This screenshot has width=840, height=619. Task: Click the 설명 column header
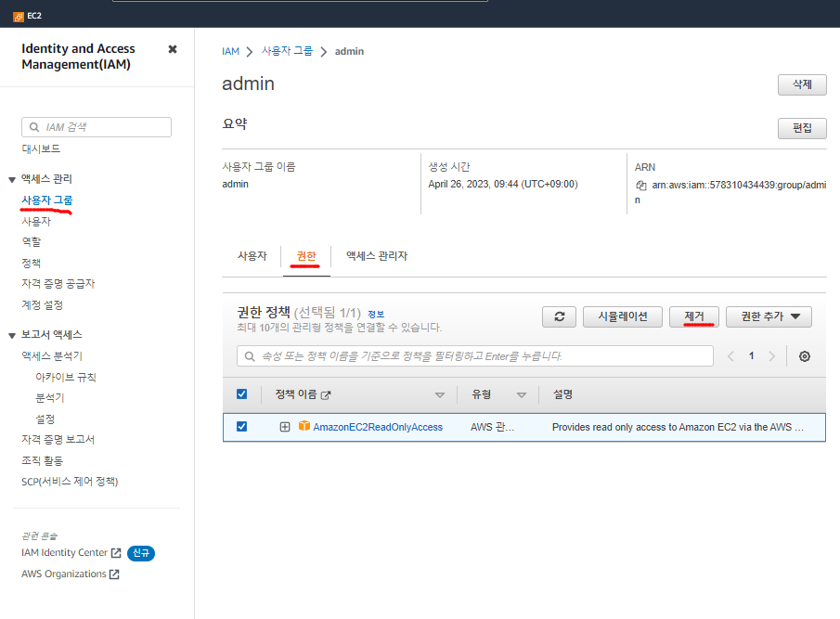tap(562, 394)
